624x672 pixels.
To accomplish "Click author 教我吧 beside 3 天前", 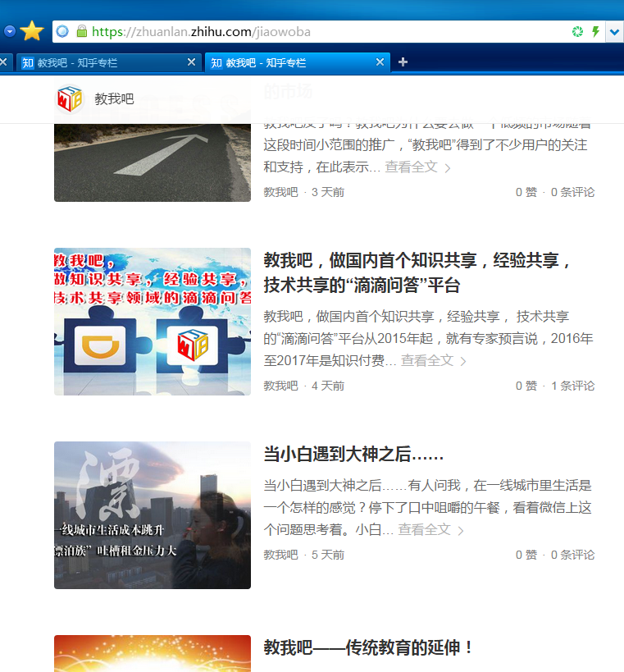I will (281, 192).
